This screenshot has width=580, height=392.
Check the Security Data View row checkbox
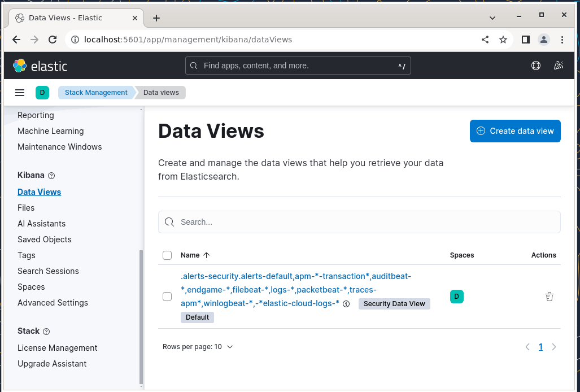[167, 296]
